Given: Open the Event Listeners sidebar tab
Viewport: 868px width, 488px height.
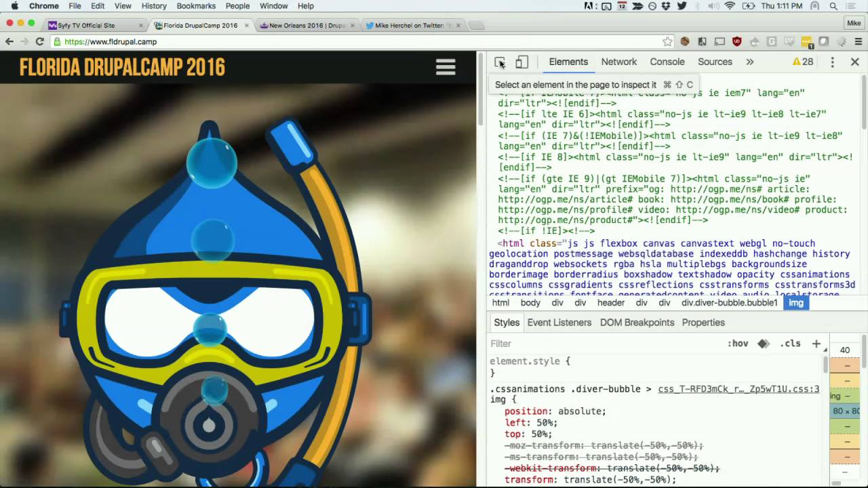Looking at the screenshot, I should tap(559, 323).
